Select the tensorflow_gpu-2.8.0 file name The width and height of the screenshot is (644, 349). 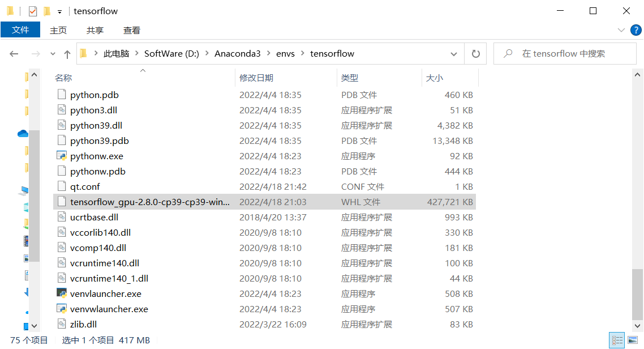click(x=150, y=202)
